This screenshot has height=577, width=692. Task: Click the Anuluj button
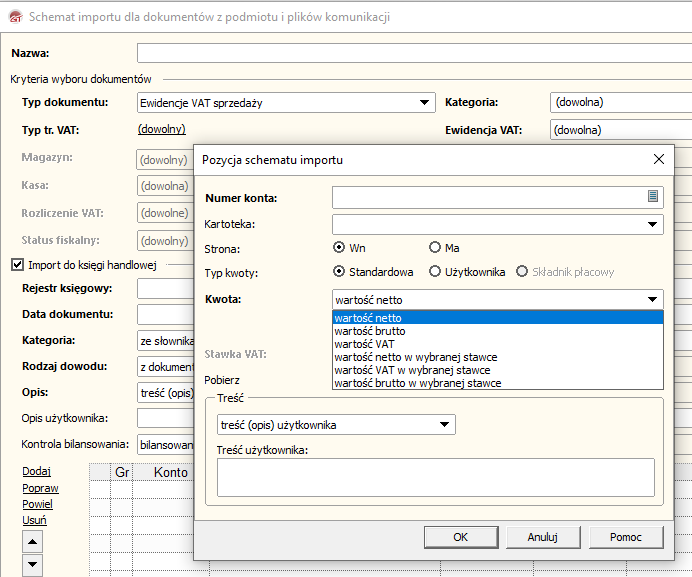pyautogui.click(x=542, y=537)
